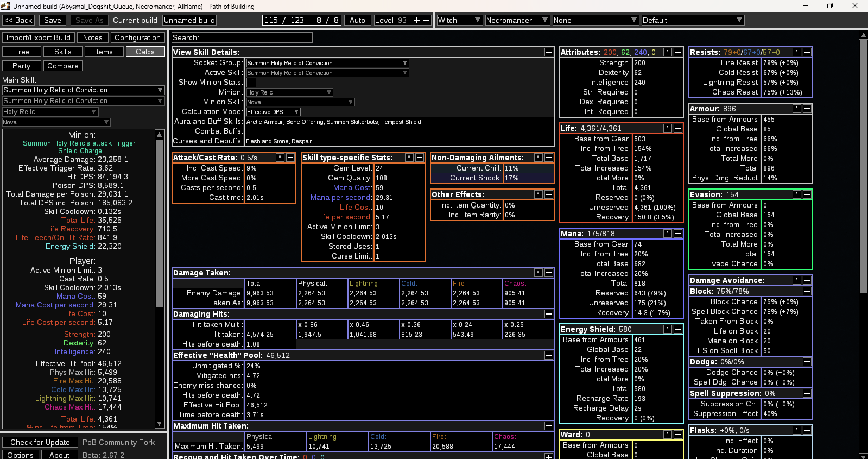Collapse the Ward section
Image resolution: width=868 pixels, height=459 pixels.
pos(678,435)
